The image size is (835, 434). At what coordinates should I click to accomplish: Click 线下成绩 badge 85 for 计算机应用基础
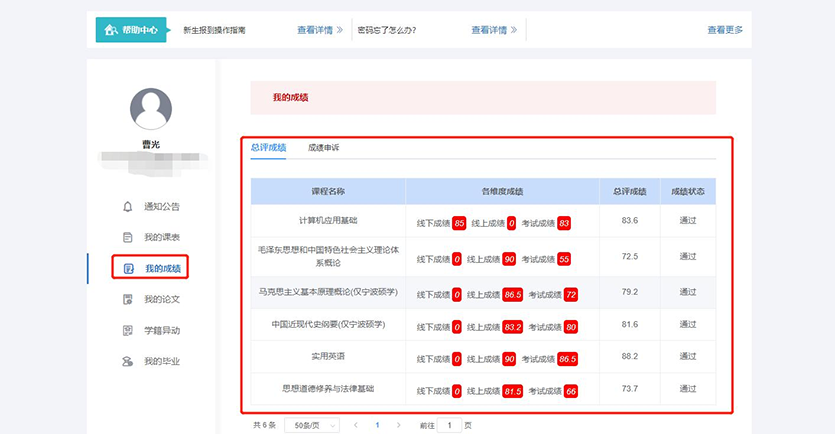(459, 223)
